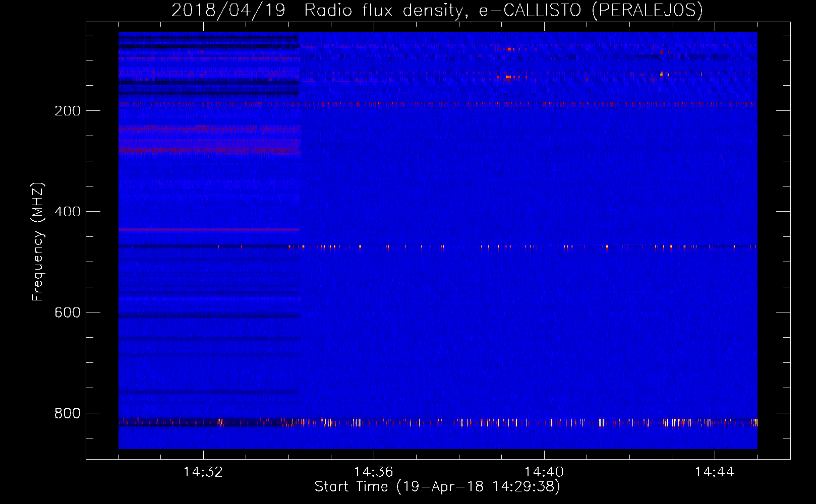Click the 14:36 time axis label
This screenshot has height=504, width=816.
(x=374, y=472)
